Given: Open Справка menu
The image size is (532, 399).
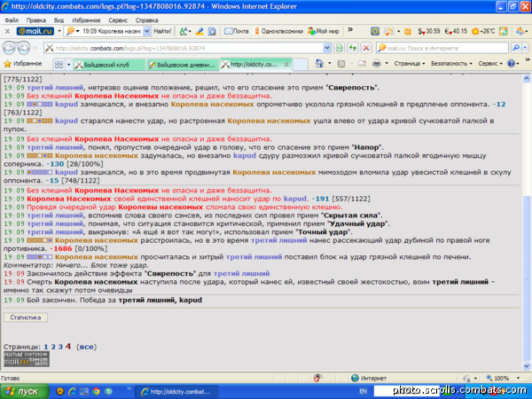Looking at the screenshot, I should tap(146, 20).
